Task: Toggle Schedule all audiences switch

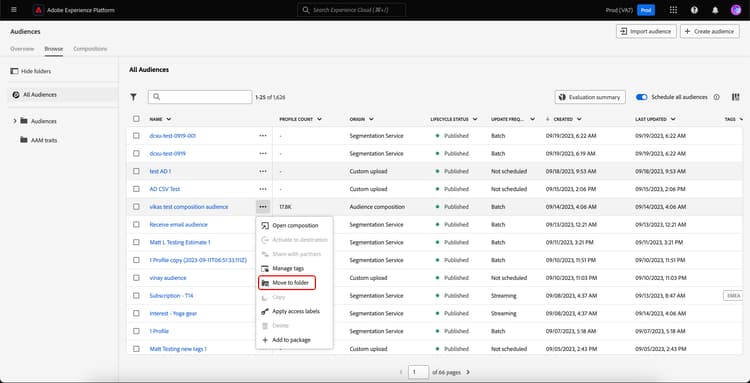Action: [x=641, y=97]
